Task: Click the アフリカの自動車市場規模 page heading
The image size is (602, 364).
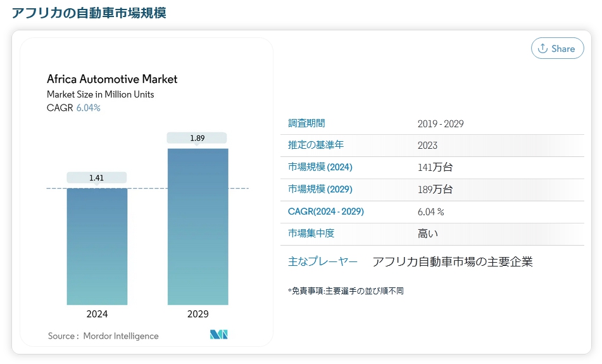Action: 89,13
